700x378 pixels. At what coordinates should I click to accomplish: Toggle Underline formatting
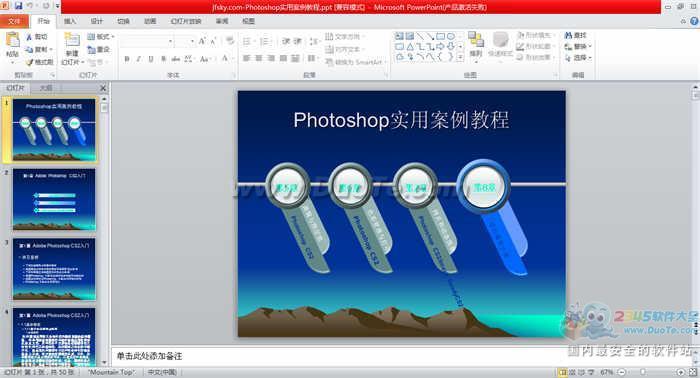(151, 58)
